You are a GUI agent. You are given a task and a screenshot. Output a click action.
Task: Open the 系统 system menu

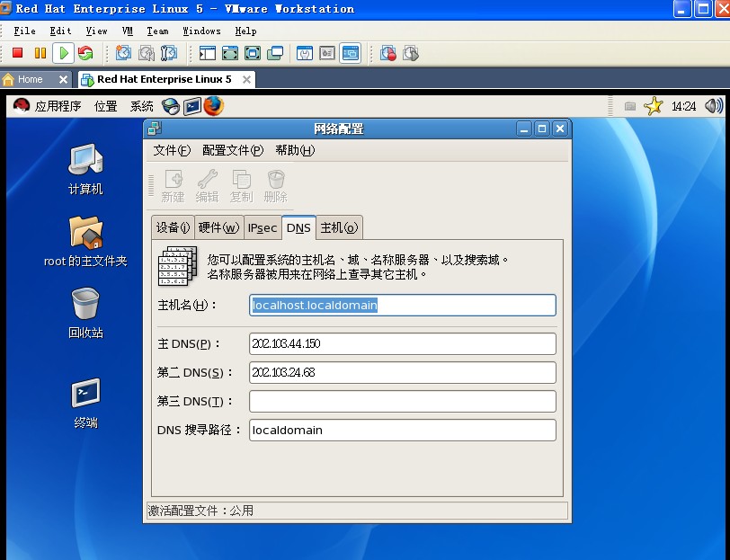pos(141,106)
